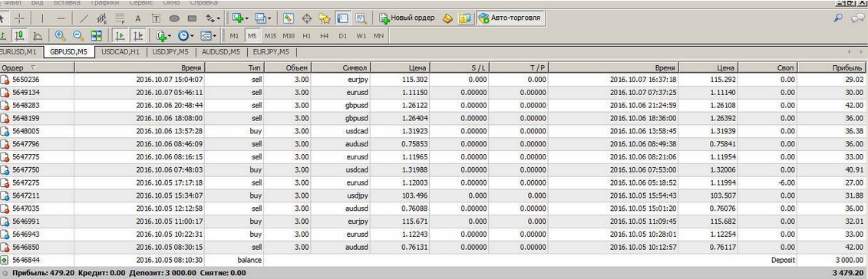
Task: Click the zoom out magnifier icon
Action: (x=78, y=35)
